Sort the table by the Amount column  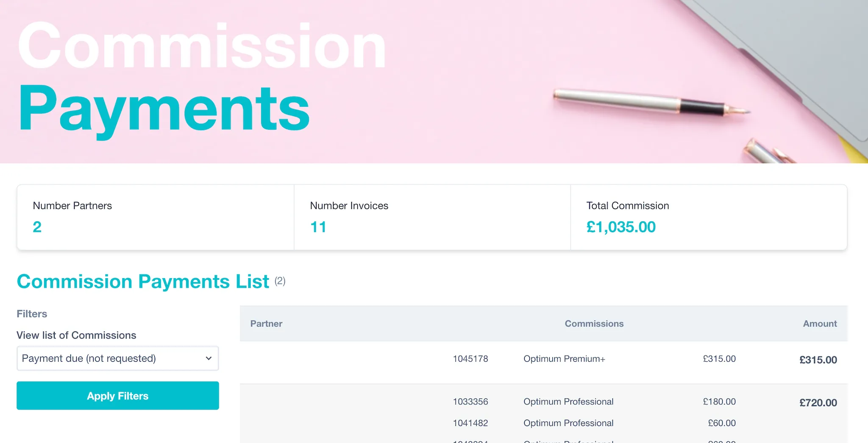[820, 323]
